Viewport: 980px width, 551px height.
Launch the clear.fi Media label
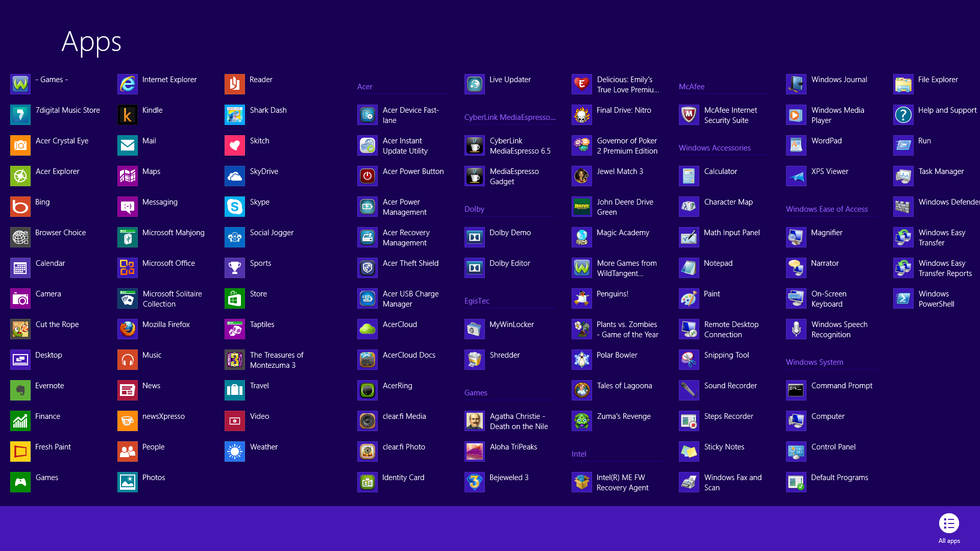click(x=404, y=416)
